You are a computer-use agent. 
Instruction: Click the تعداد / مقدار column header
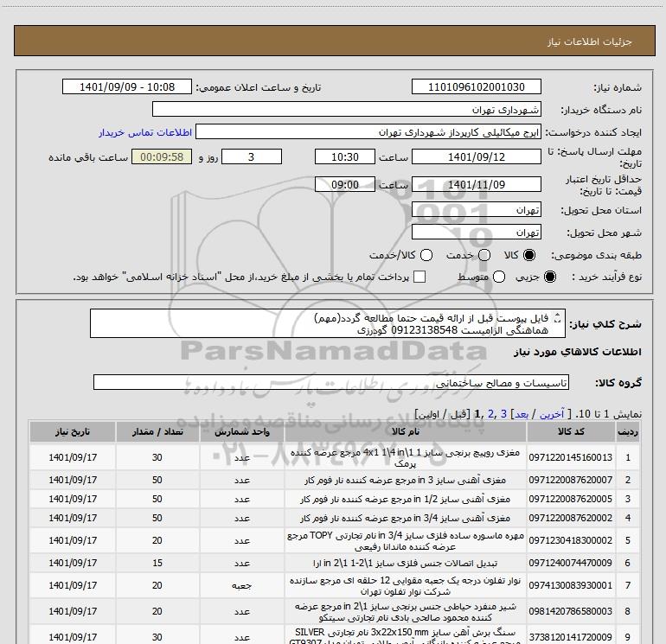(157, 431)
